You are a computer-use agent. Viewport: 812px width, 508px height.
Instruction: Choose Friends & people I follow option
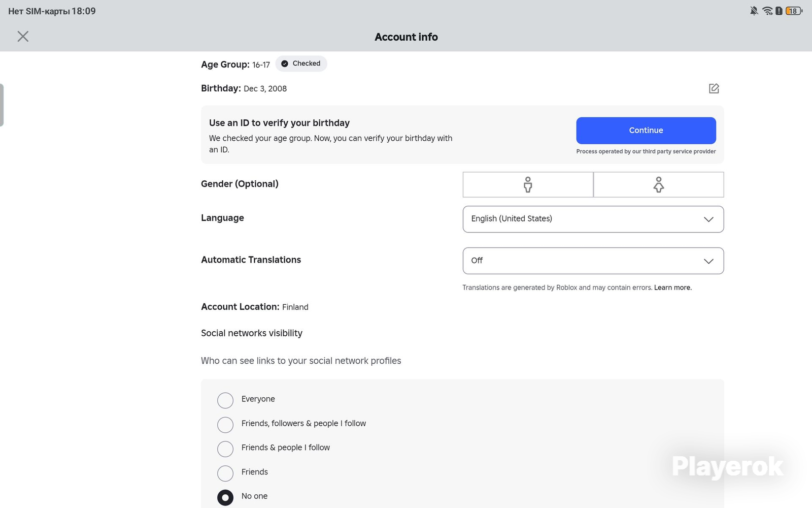[x=225, y=449]
